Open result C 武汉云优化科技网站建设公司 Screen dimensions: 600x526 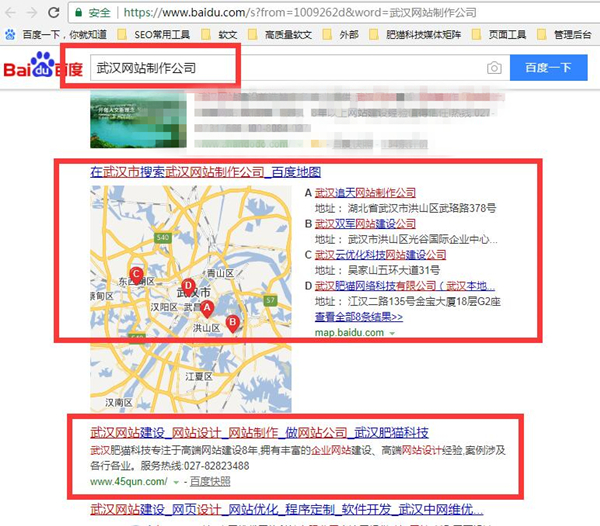[x=380, y=255]
